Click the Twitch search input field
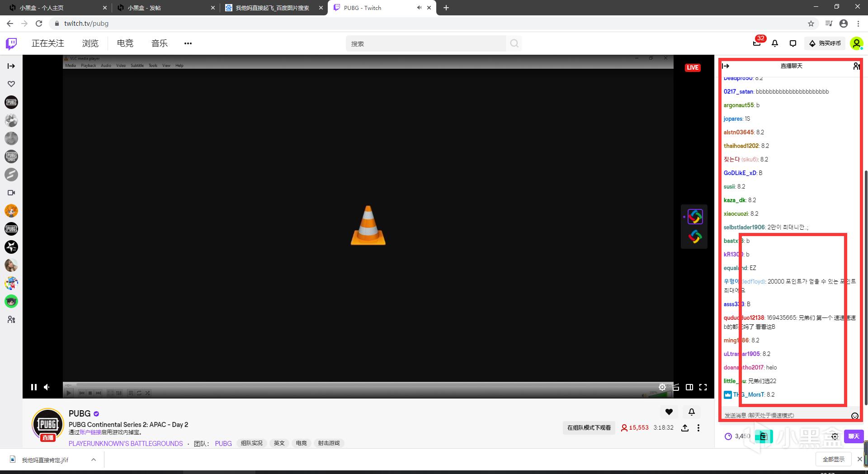868x474 pixels. (x=426, y=44)
